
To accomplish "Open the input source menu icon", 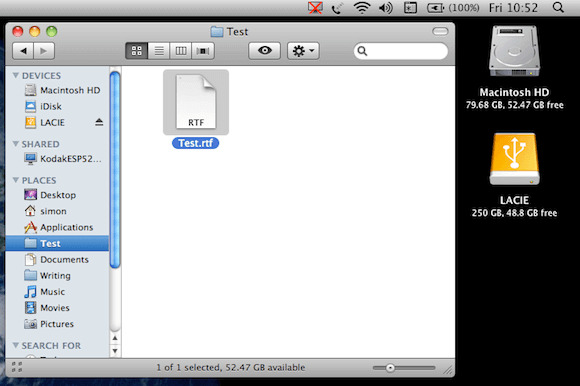I will point(410,8).
